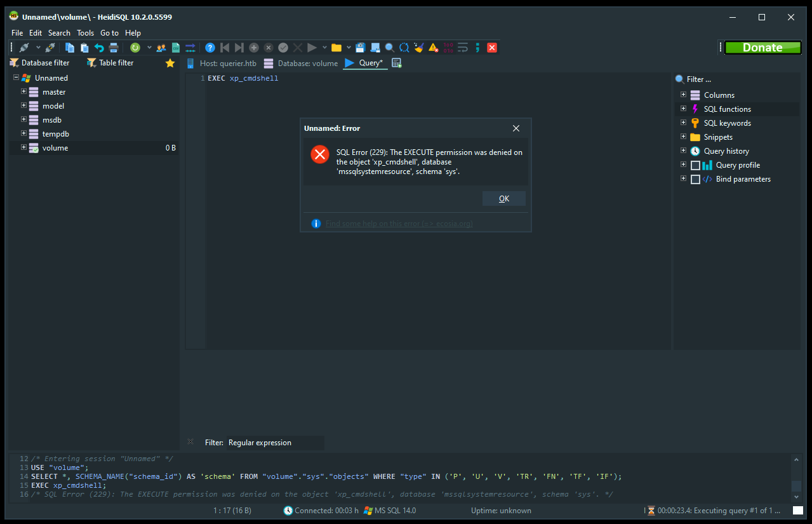812x524 pixels.
Task: Click the magnifier find text icon
Action: click(x=389, y=48)
